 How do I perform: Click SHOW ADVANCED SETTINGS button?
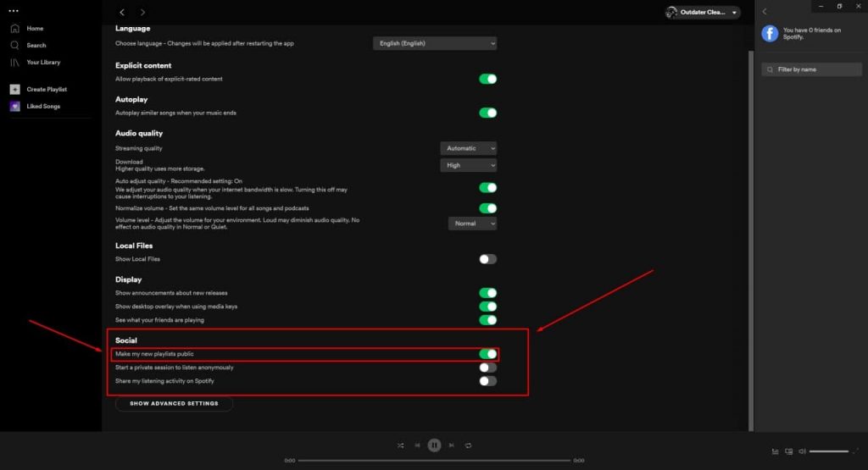pyautogui.click(x=174, y=404)
